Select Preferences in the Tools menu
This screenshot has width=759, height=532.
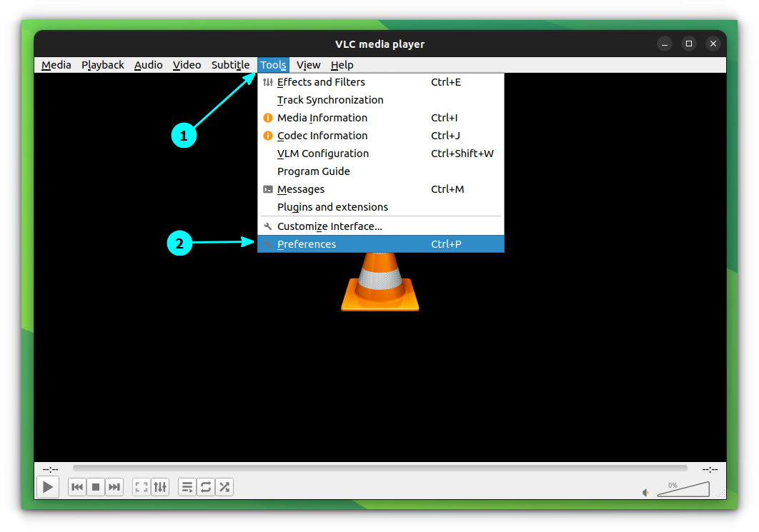307,244
